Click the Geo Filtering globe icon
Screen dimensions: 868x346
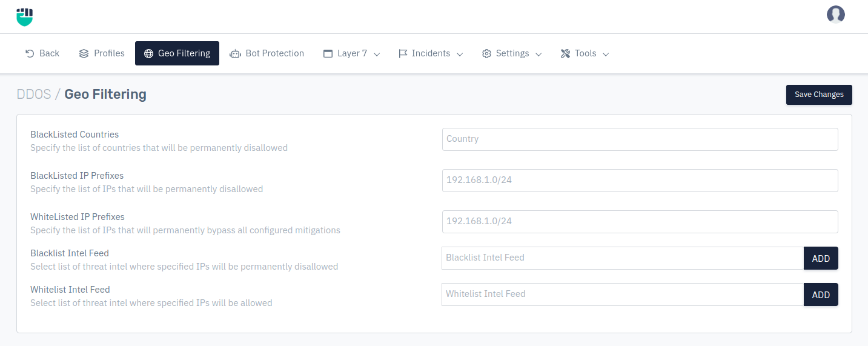click(x=148, y=53)
